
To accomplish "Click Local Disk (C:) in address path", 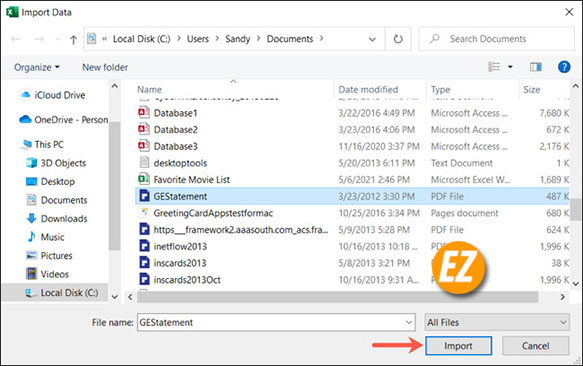I will click(142, 39).
